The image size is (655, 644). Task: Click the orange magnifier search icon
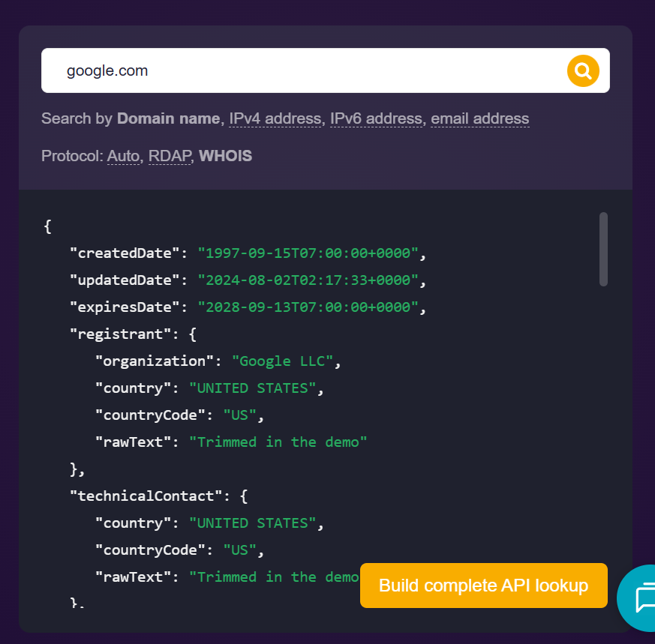pyautogui.click(x=583, y=71)
